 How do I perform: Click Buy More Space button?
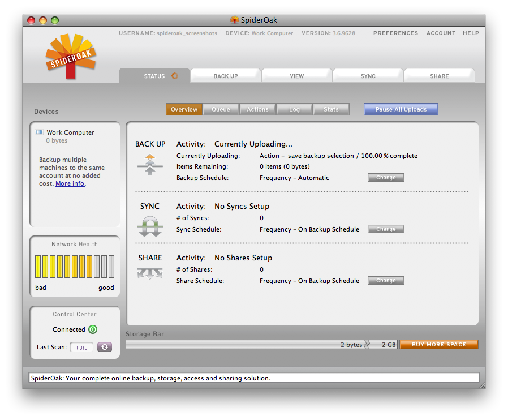point(439,344)
